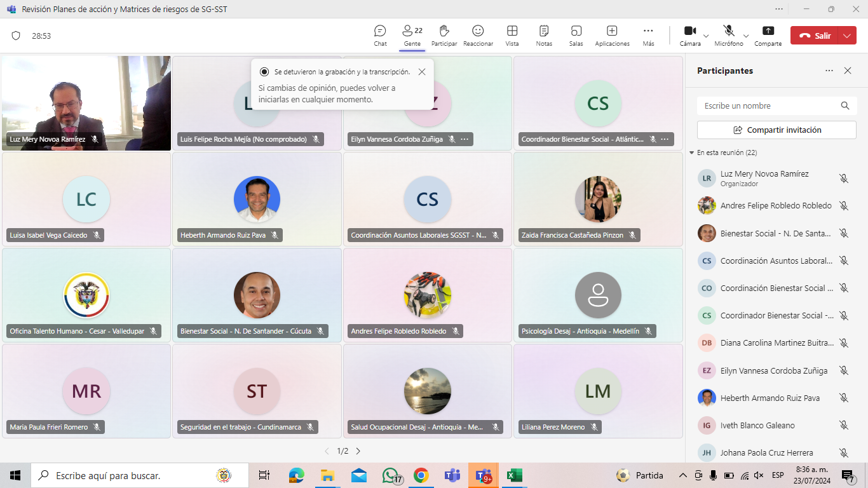This screenshot has height=488, width=868.
Task: Open the microphone options chevron
Action: pyautogui.click(x=746, y=36)
